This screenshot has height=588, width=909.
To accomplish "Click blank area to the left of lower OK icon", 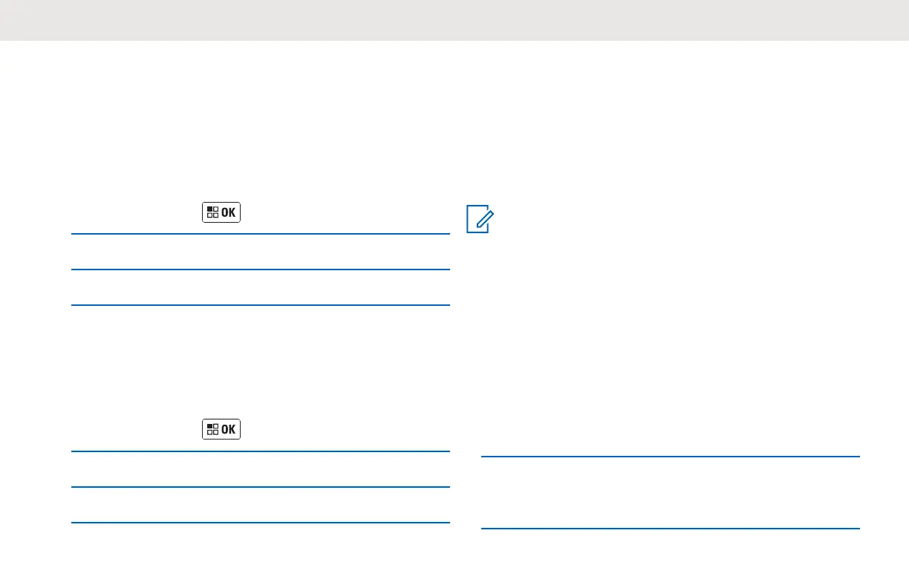I will tap(134, 429).
